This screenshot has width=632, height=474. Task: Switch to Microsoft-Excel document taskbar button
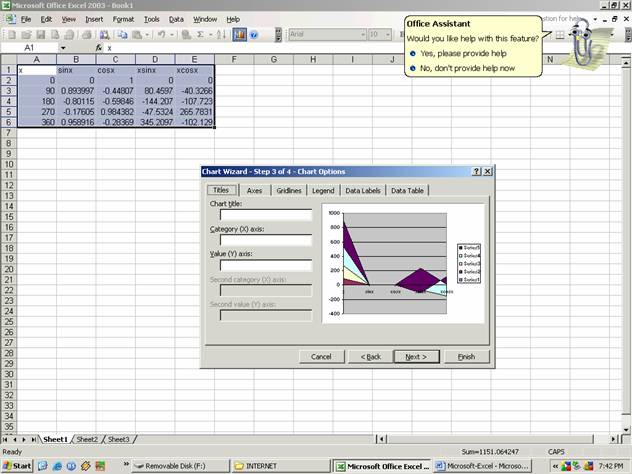483,466
